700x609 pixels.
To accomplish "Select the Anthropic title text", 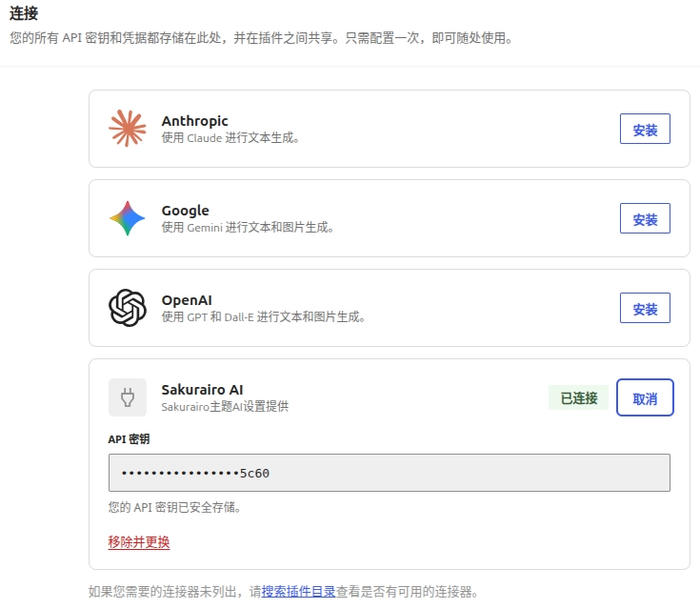I will (194, 121).
